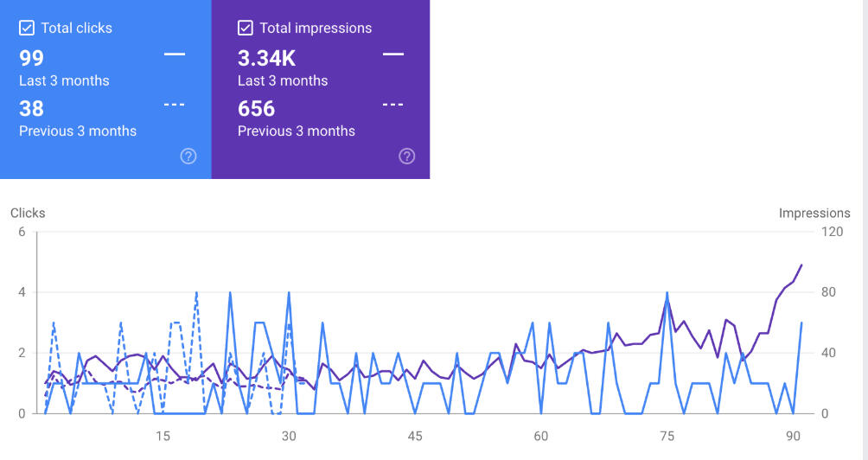Click "Previous 3 months" under 656 impressions
This screenshot has height=460, width=868.
point(297,131)
